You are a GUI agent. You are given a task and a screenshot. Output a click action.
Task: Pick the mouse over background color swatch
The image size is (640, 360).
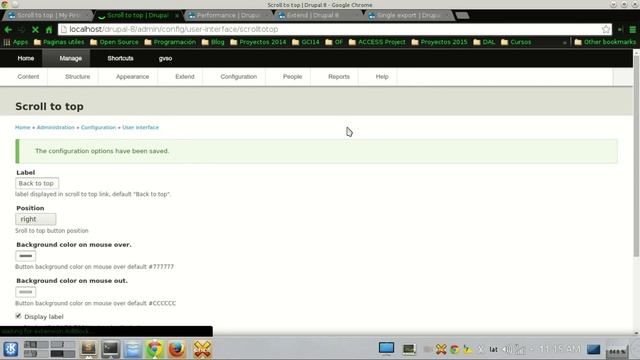click(x=25, y=256)
